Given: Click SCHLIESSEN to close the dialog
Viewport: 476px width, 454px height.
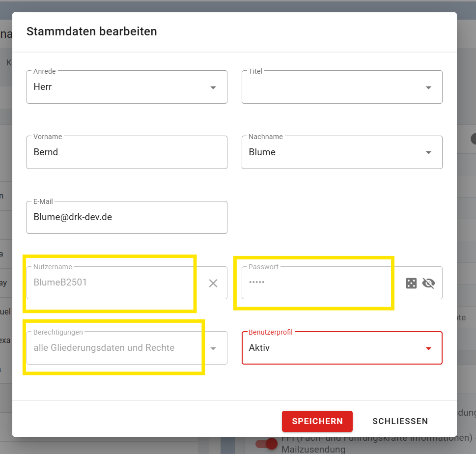Looking at the screenshot, I should point(400,421).
